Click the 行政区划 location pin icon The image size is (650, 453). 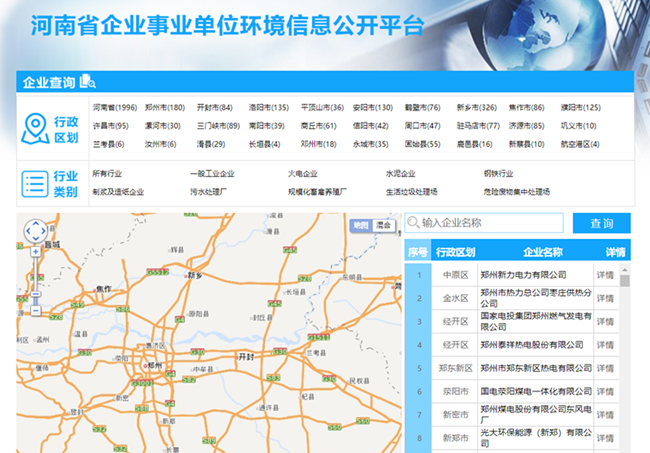pos(35,125)
